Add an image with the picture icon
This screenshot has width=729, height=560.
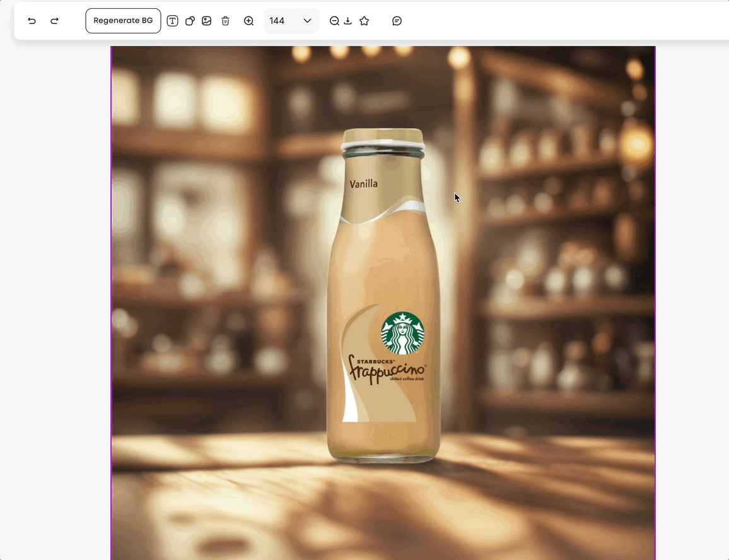[x=207, y=21]
